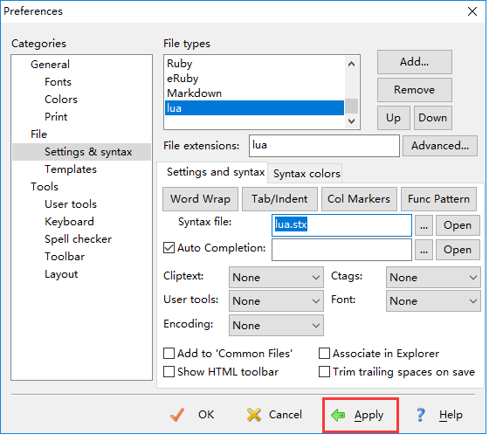Open the Colors category
The width and height of the screenshot is (496, 448).
(61, 100)
